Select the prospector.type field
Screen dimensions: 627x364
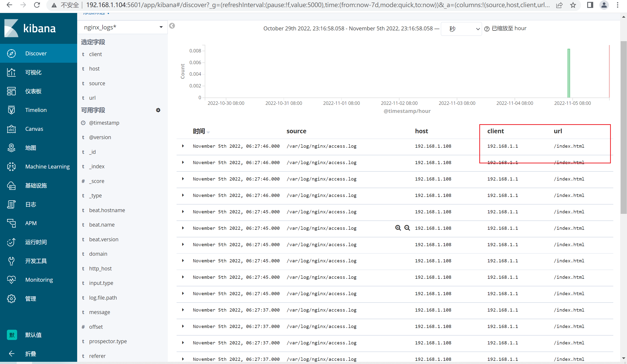[x=108, y=341]
